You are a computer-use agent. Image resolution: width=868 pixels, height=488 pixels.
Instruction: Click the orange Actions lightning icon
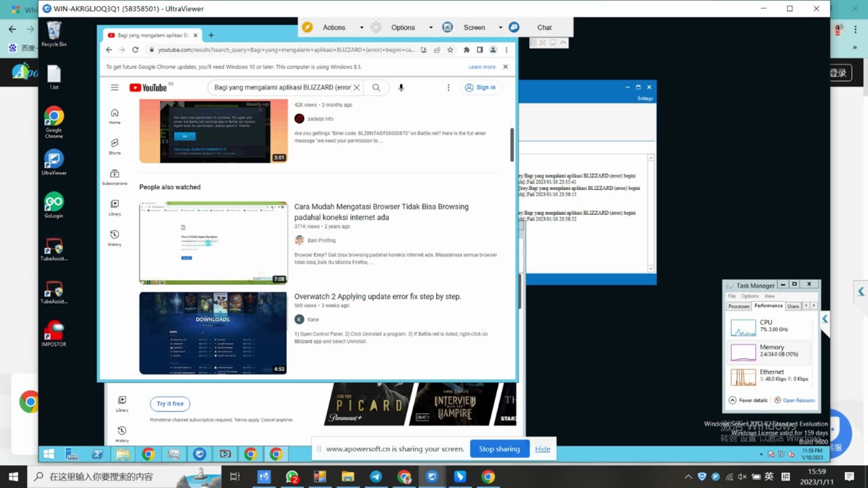pyautogui.click(x=308, y=27)
